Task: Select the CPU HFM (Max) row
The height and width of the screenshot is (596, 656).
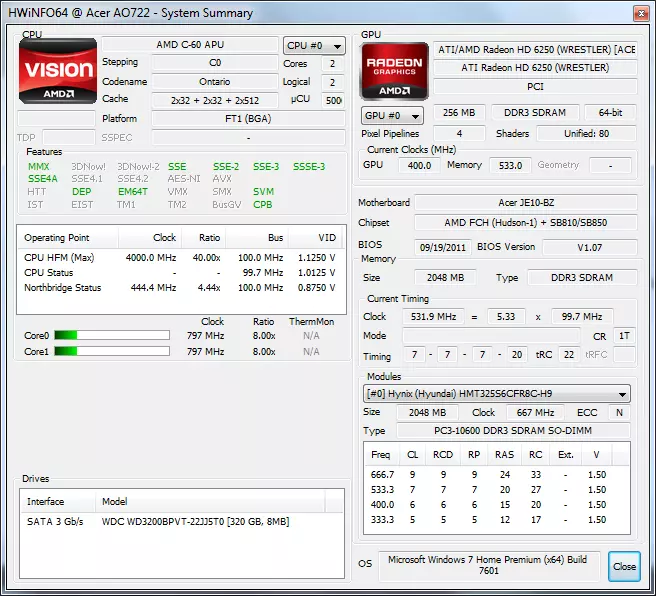Action: pyautogui.click(x=180, y=258)
